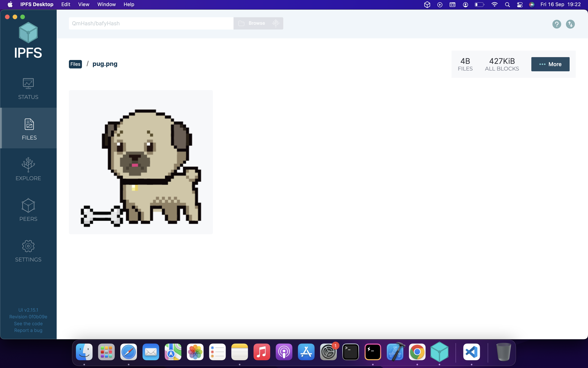The width and height of the screenshot is (588, 368).
Task: Open Reminders from the dock
Action: tap(217, 352)
